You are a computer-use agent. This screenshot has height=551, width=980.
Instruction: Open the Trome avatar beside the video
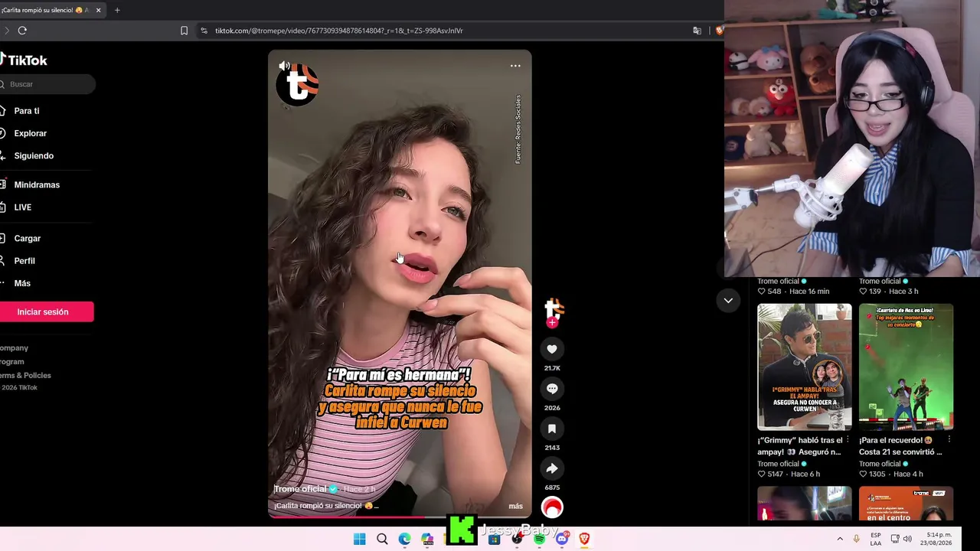click(x=553, y=308)
